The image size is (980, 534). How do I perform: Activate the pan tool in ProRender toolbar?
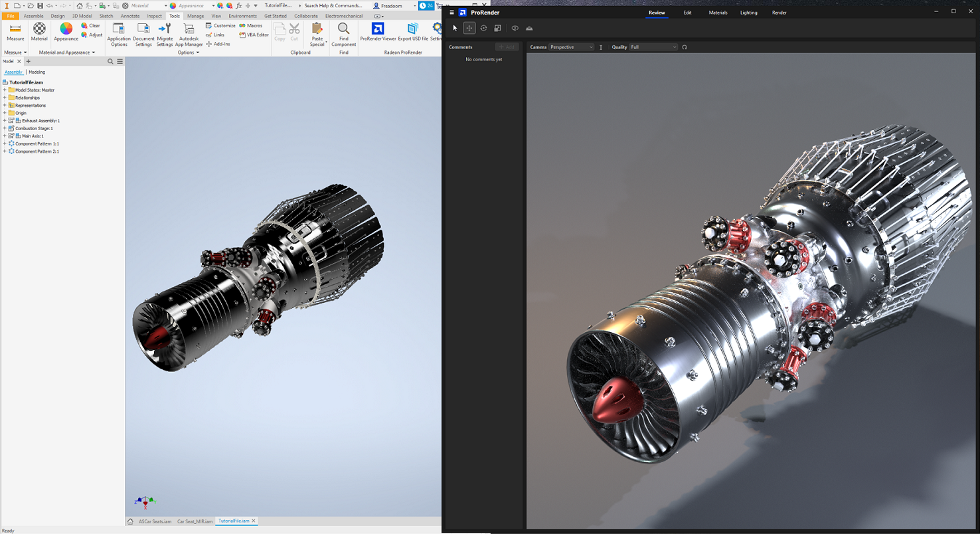coord(469,29)
